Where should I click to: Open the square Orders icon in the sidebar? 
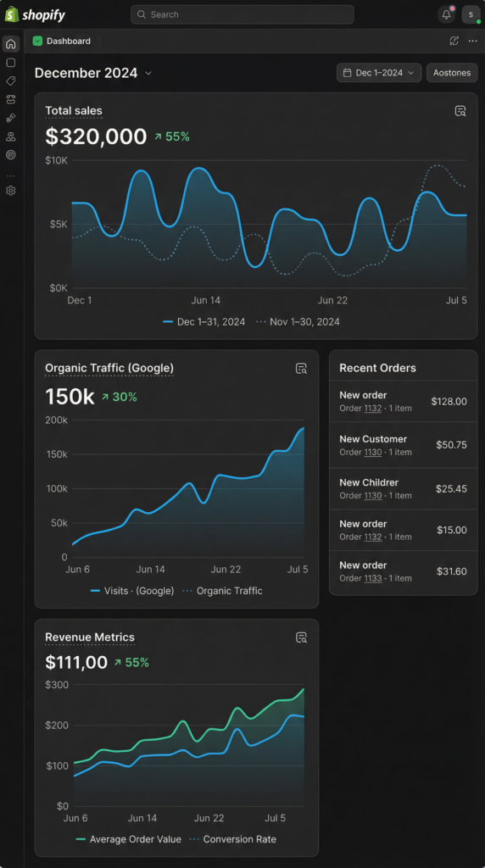[x=10, y=63]
